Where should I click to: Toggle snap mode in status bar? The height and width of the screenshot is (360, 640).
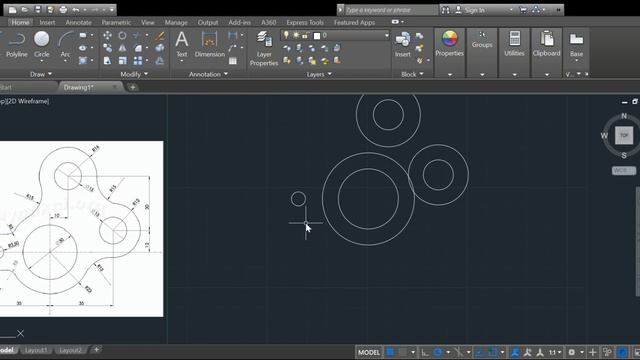tap(403, 352)
